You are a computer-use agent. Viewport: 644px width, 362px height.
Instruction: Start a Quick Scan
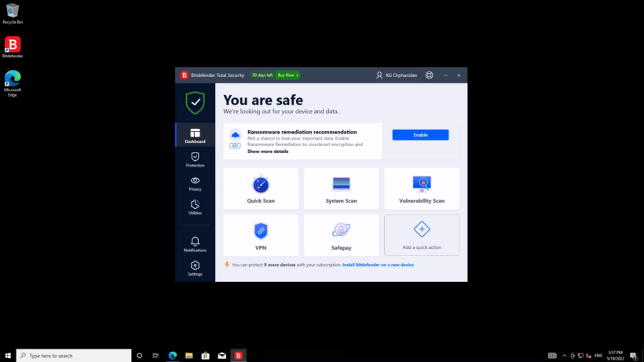261,188
